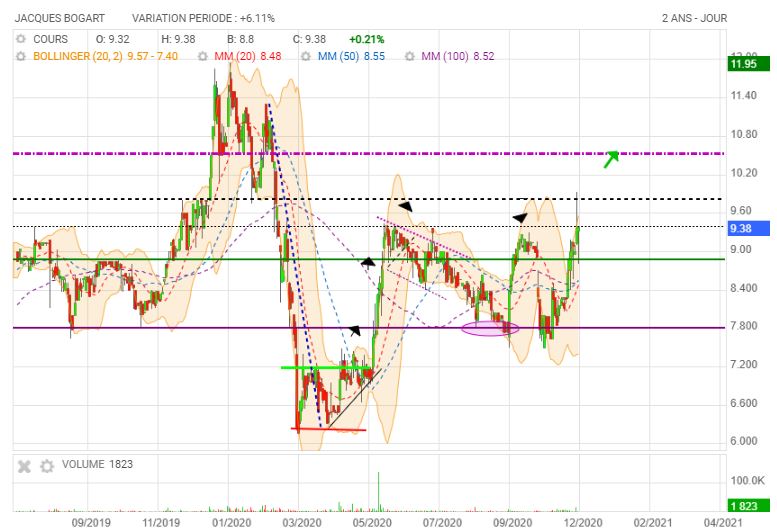The height and width of the screenshot is (528, 777).
Task: Open the MM (20) settings gear
Action: [203, 56]
